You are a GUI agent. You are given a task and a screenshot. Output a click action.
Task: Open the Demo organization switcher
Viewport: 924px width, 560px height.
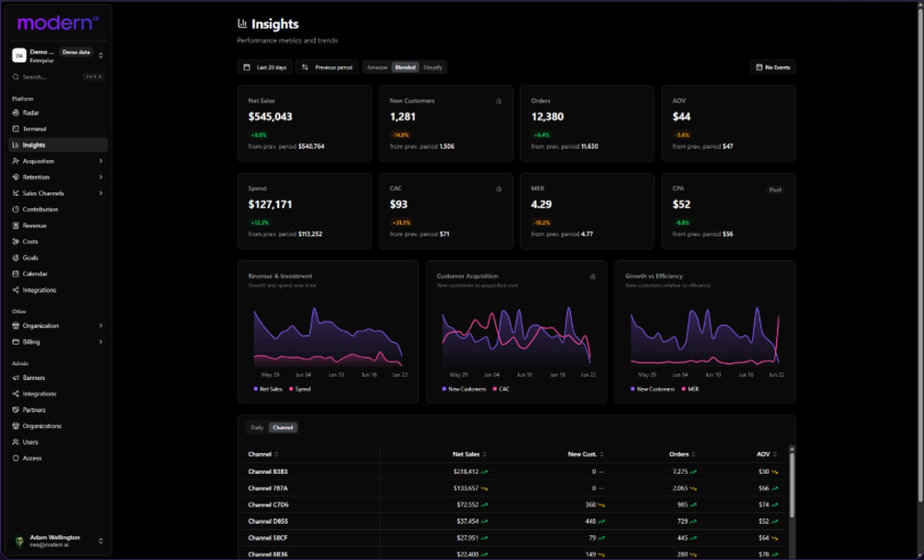coord(58,55)
